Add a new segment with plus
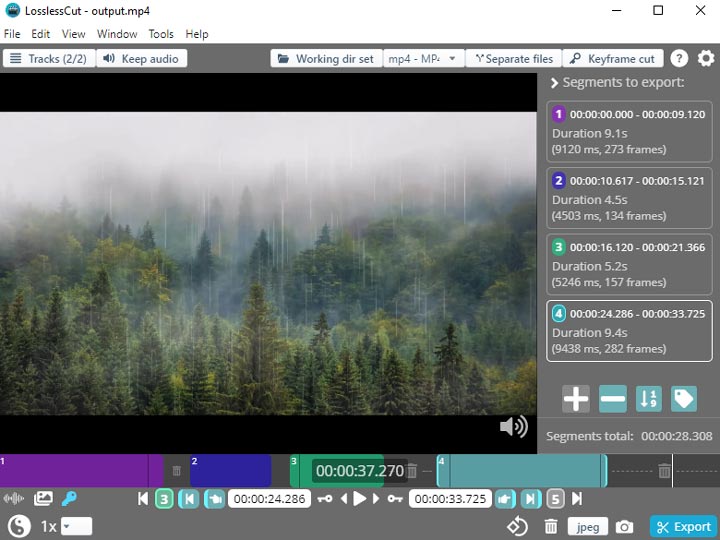This screenshot has height=540, width=720. [x=576, y=399]
